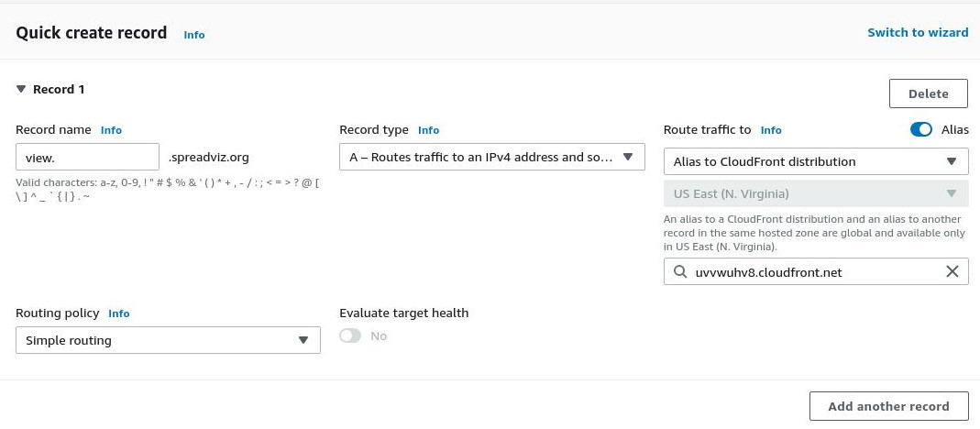
Task: Open Info link beside Record type
Action: (x=429, y=130)
